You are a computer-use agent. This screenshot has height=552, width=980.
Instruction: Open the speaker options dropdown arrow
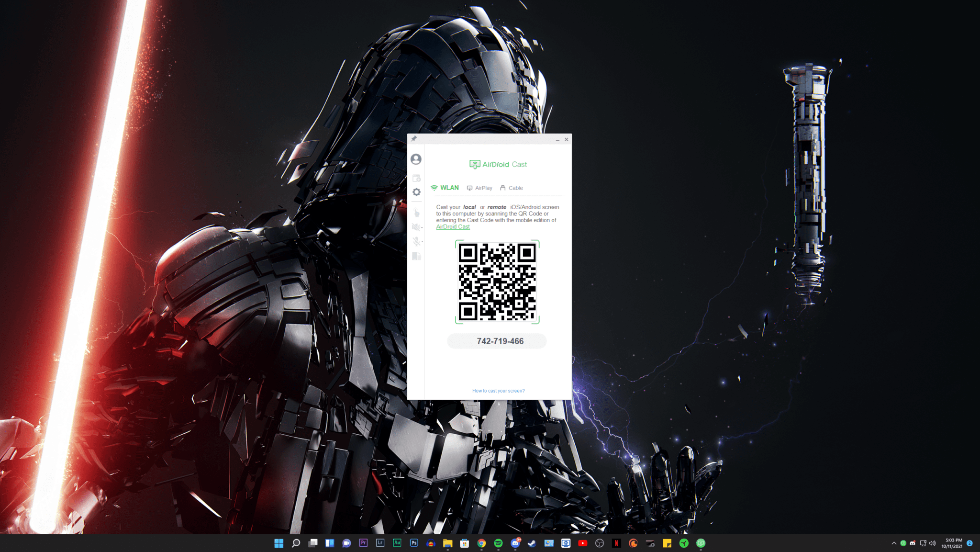click(x=423, y=227)
